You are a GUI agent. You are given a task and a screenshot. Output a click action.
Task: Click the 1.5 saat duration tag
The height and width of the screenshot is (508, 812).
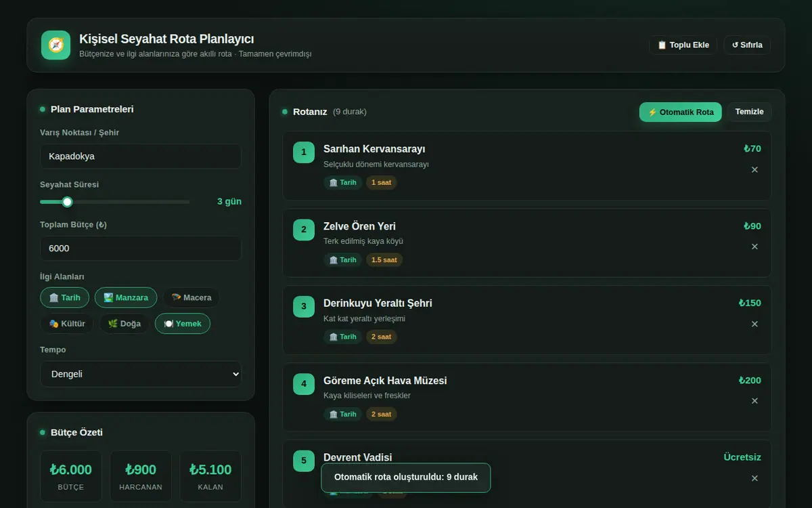point(384,259)
